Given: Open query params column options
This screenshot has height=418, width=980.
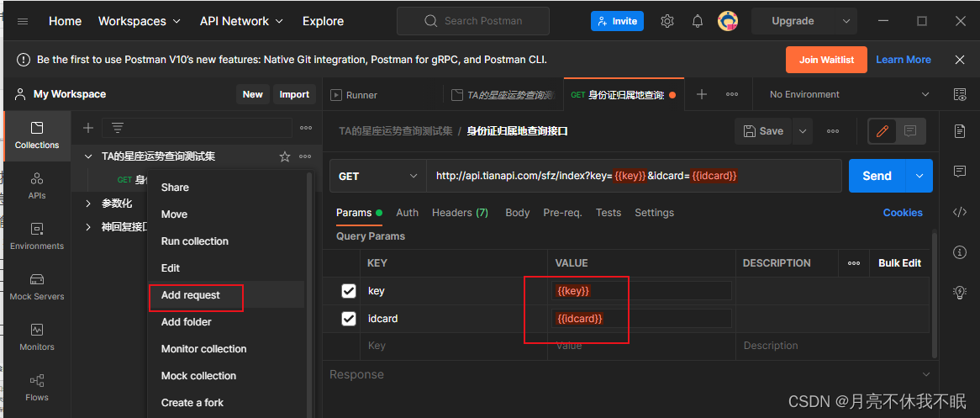Looking at the screenshot, I should [x=854, y=262].
